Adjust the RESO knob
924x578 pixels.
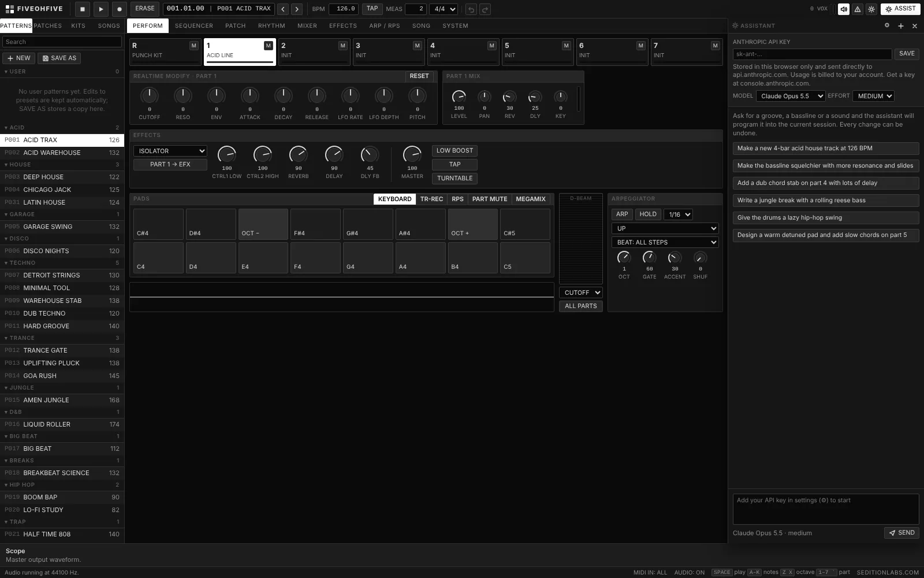(x=183, y=95)
